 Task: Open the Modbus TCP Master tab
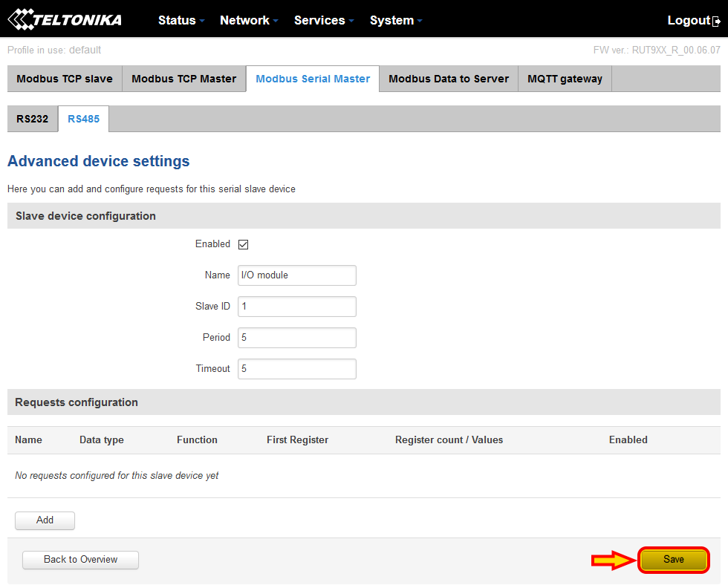point(183,79)
